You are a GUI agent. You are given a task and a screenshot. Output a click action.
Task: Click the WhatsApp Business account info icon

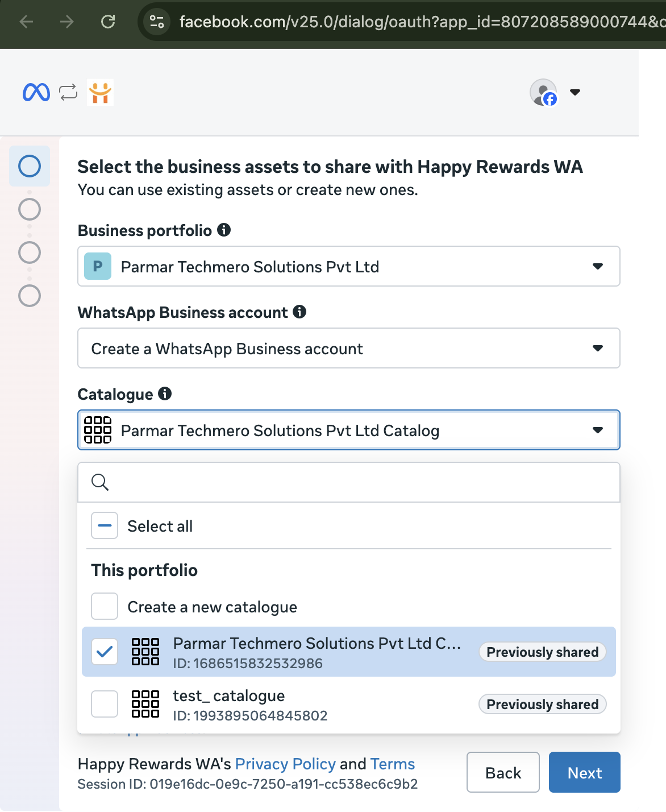(299, 312)
